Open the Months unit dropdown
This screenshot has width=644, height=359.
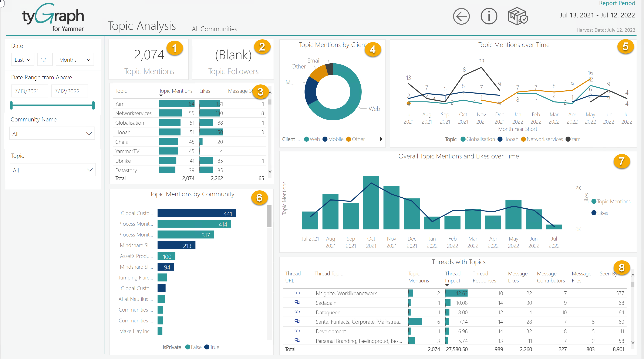coord(74,60)
